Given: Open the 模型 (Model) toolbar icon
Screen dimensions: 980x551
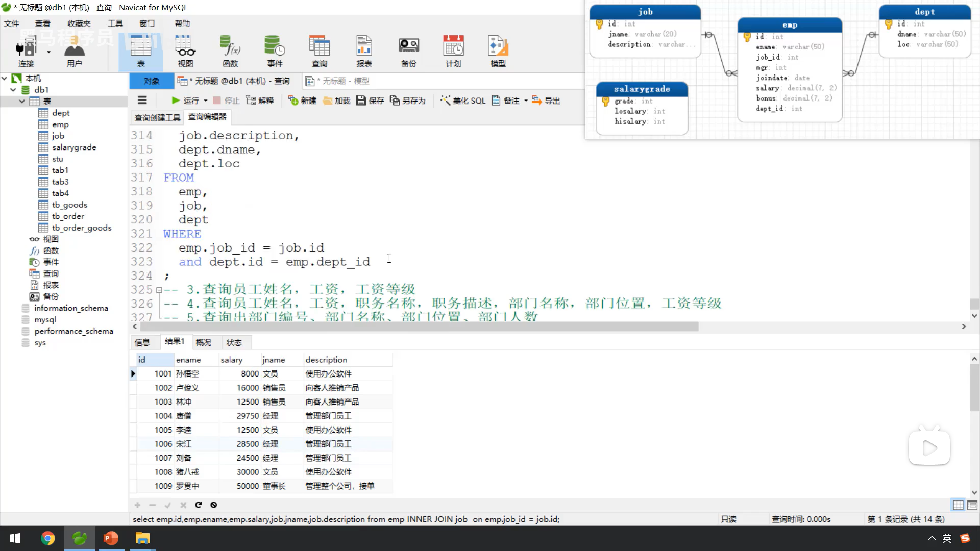Looking at the screenshot, I should [x=498, y=51].
